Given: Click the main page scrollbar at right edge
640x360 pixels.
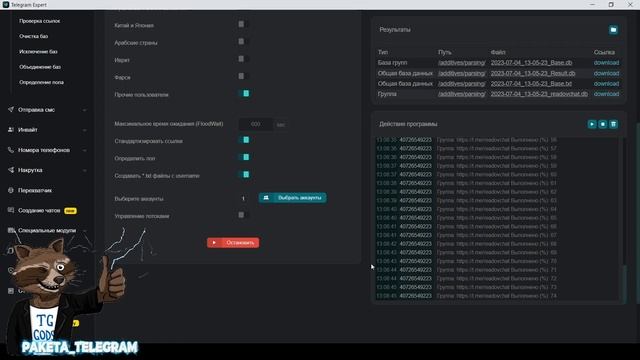Looking at the screenshot, I should tap(638, 212).
